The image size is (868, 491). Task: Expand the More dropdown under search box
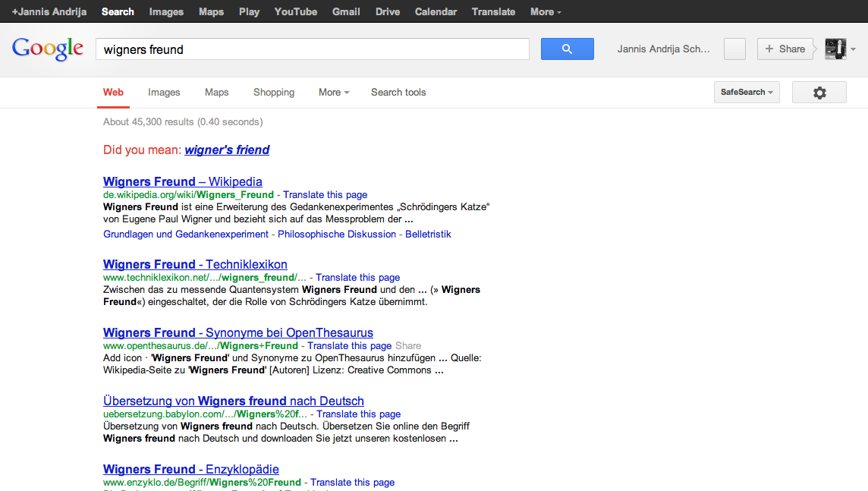[x=334, y=93]
